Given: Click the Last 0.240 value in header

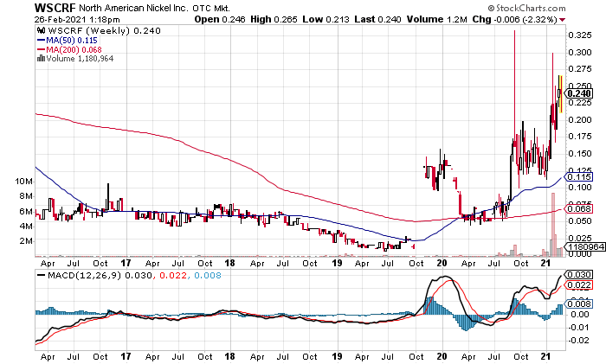Looking at the screenshot, I should coord(377,19).
